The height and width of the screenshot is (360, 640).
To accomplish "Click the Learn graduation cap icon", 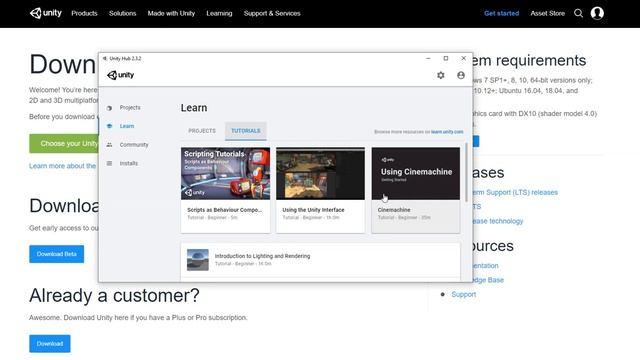I will [x=109, y=126].
